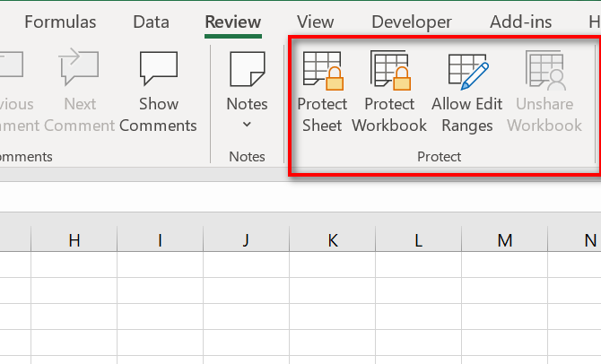
Task: Click the Show Comments button
Action: pos(158,92)
